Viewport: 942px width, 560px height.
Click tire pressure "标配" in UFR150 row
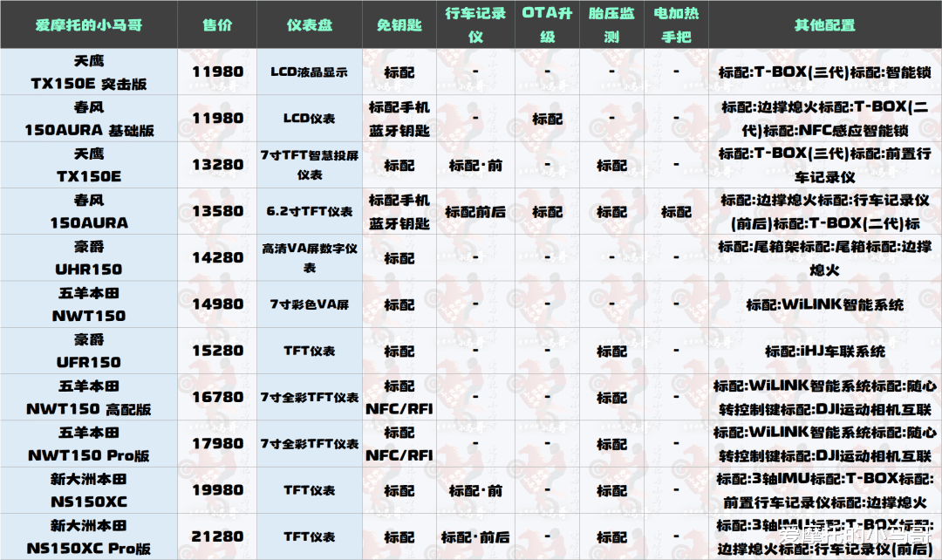(611, 351)
